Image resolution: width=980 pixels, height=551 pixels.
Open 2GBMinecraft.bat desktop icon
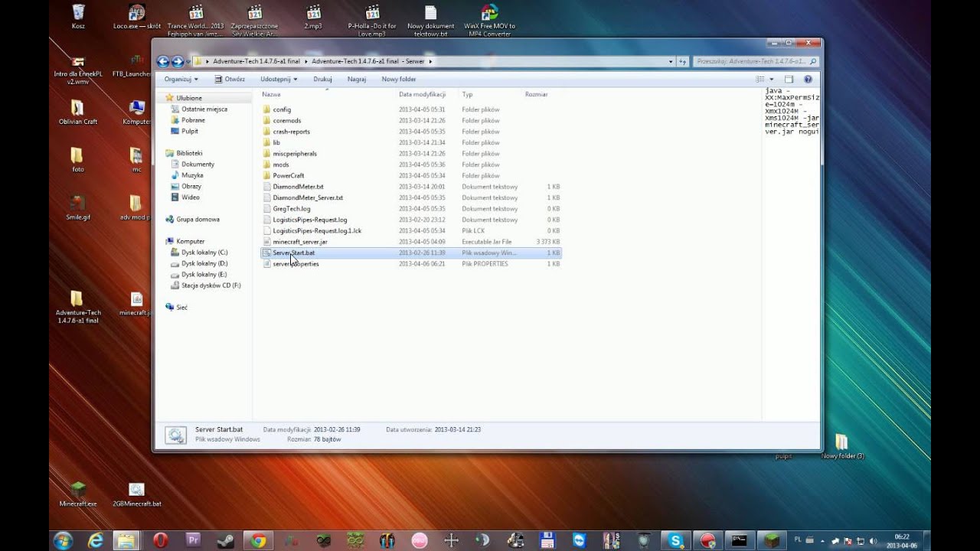(x=136, y=494)
